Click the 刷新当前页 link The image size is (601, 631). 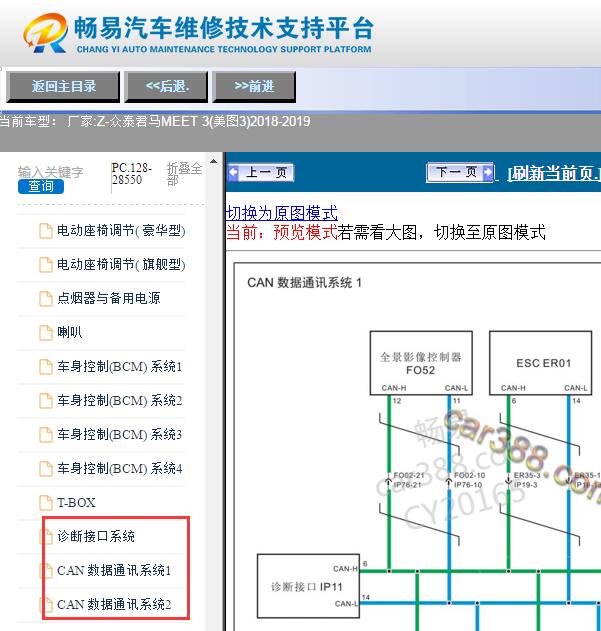point(554,173)
